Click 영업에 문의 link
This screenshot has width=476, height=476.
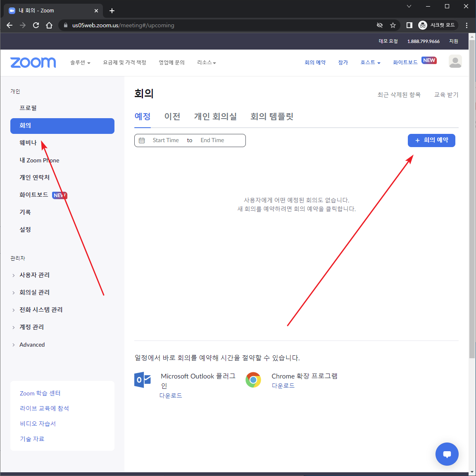point(171,62)
